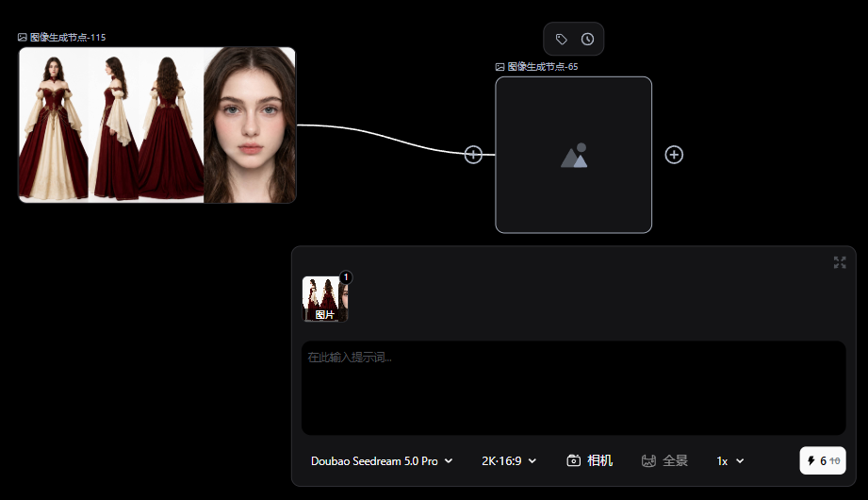
Task: Click the plus connector right of node-65
Action: (674, 155)
